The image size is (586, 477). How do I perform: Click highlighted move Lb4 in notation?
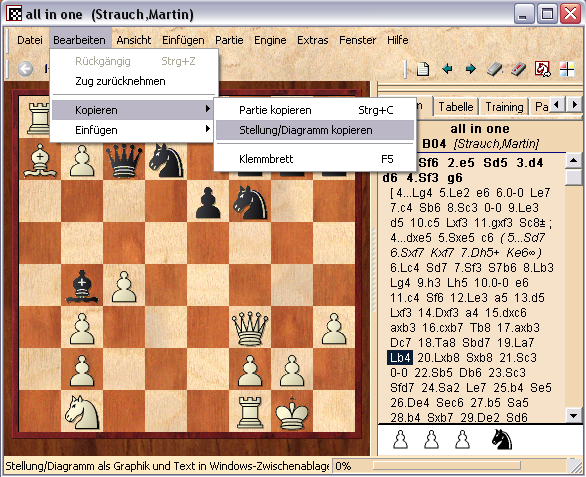[400, 358]
